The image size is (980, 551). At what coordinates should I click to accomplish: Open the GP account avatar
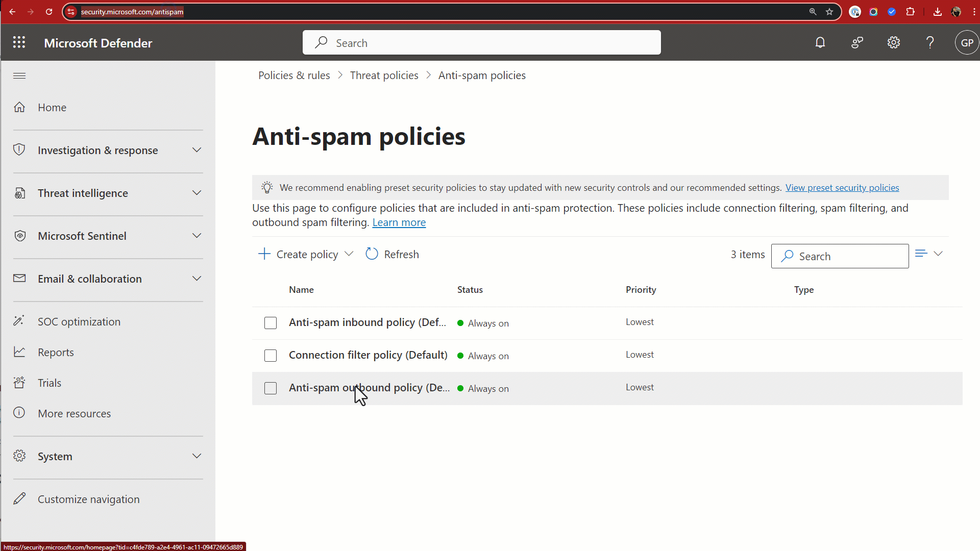(967, 43)
